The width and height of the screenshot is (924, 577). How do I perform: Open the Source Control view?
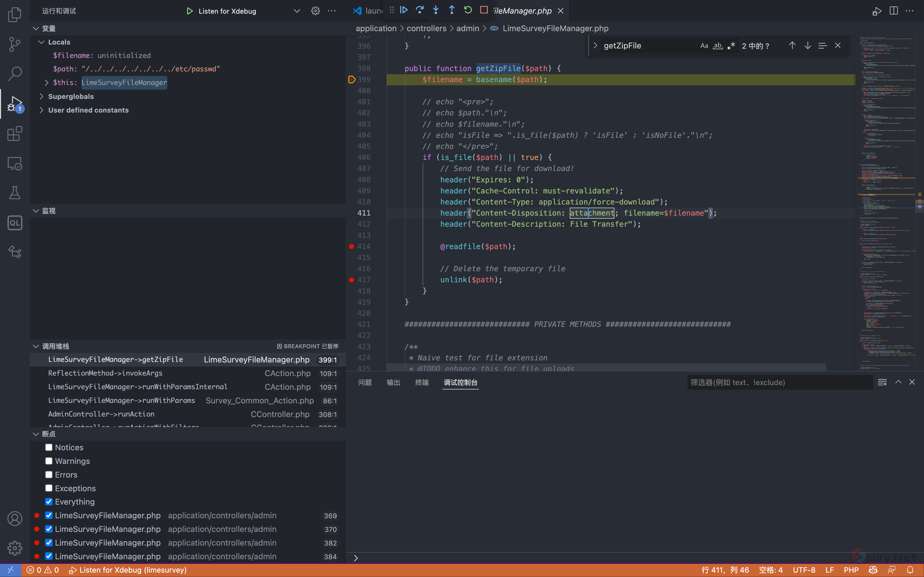pyautogui.click(x=14, y=44)
